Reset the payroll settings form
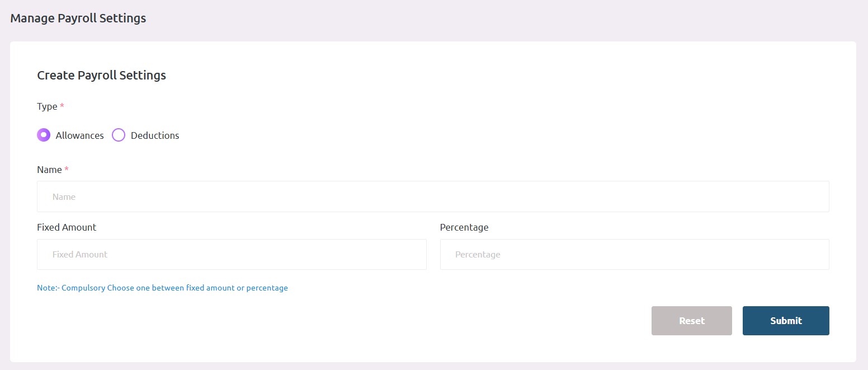 [x=691, y=321]
